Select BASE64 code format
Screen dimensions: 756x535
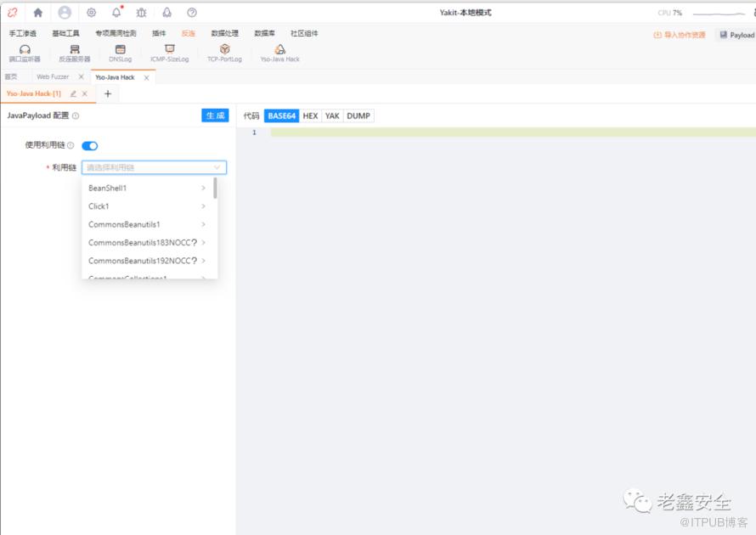[281, 115]
